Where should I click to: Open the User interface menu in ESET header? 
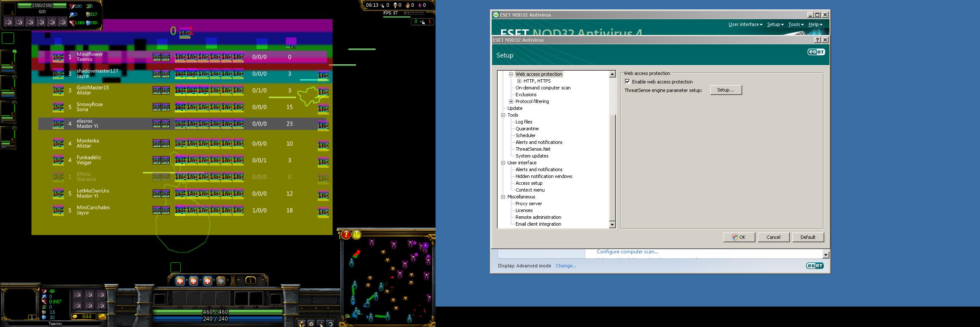745,24
